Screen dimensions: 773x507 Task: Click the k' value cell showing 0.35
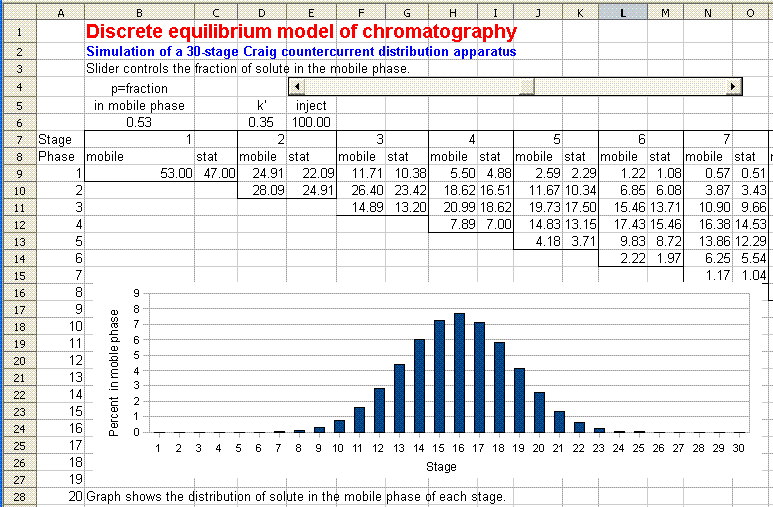pyautogui.click(x=261, y=121)
